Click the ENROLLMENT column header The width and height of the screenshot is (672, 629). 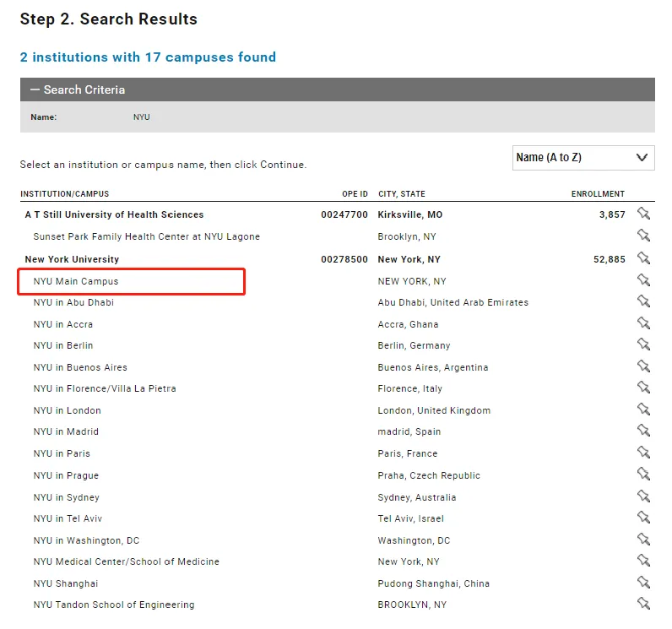598,194
